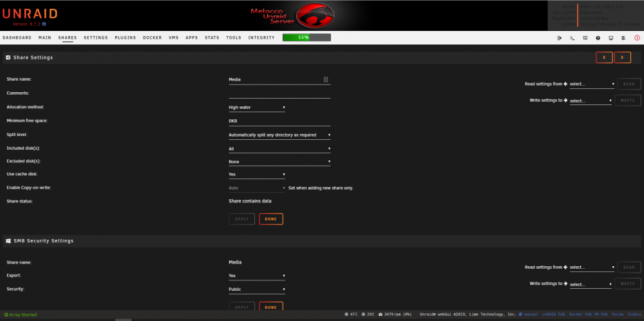Go to previous share with left arrow
This screenshot has width=644, height=321.
click(x=604, y=57)
